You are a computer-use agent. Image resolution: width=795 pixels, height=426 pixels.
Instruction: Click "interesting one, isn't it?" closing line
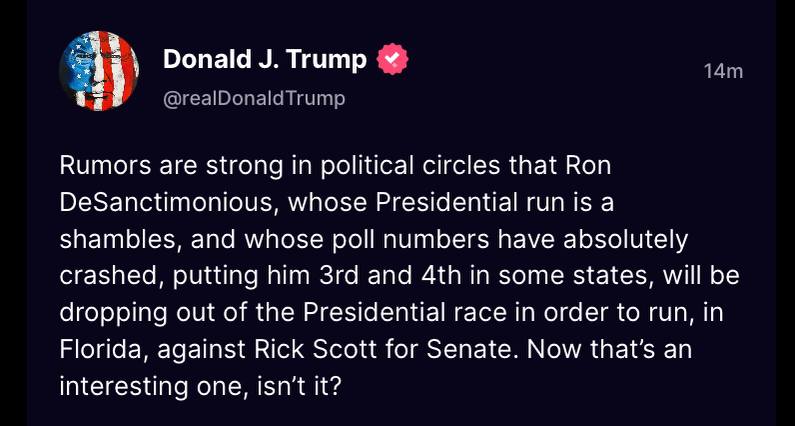(x=202, y=387)
